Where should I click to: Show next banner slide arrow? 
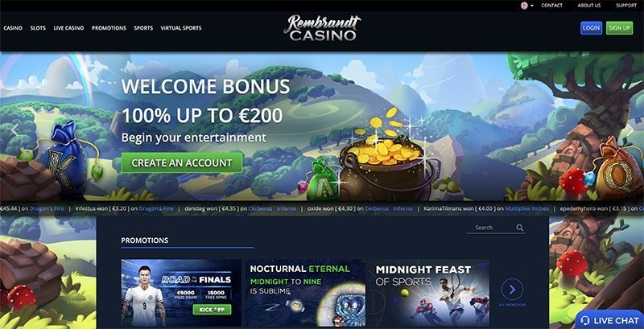tap(630, 130)
